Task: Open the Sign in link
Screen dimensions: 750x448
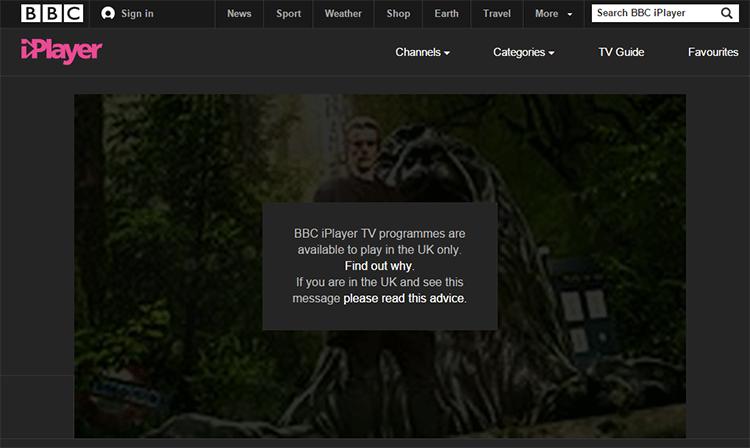Action: (137, 13)
